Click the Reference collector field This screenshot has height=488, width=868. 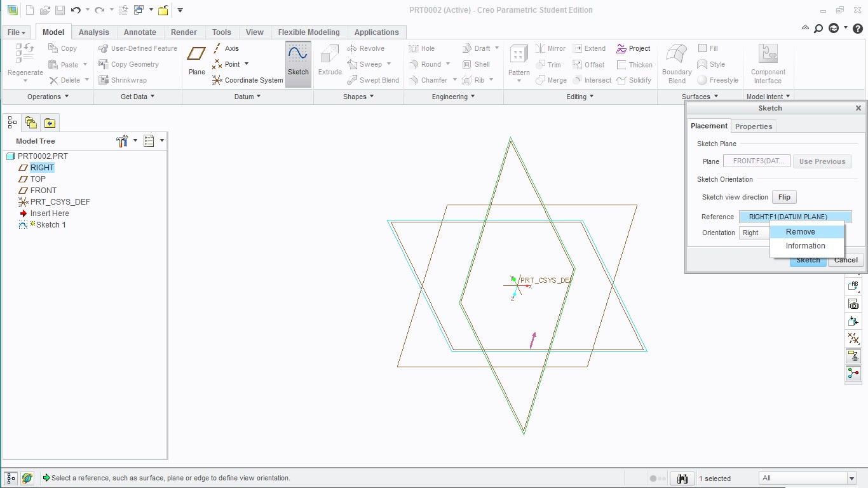pos(795,217)
